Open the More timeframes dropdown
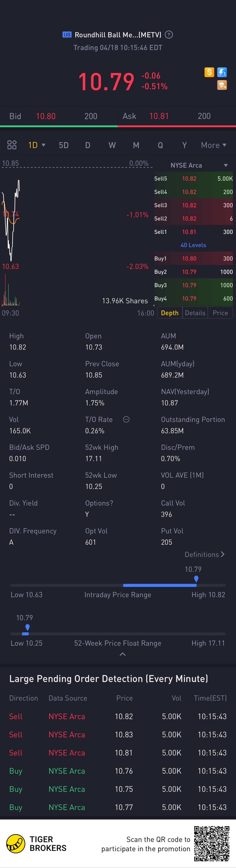This screenshot has width=236, height=868. point(213,145)
